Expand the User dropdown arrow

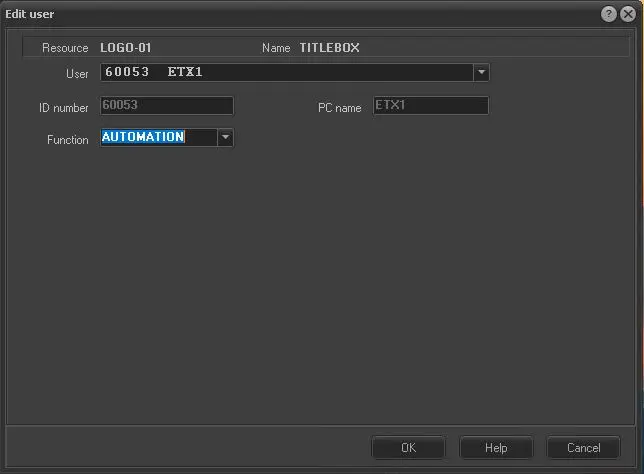(481, 73)
